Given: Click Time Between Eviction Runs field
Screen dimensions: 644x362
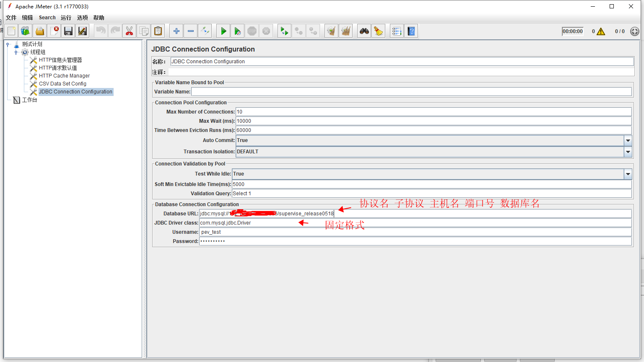Looking at the screenshot, I should pos(434,130).
